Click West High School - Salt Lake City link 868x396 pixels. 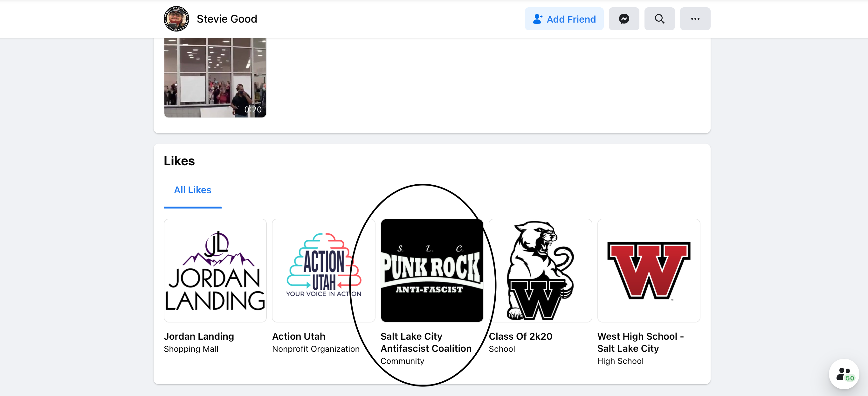pyautogui.click(x=640, y=343)
